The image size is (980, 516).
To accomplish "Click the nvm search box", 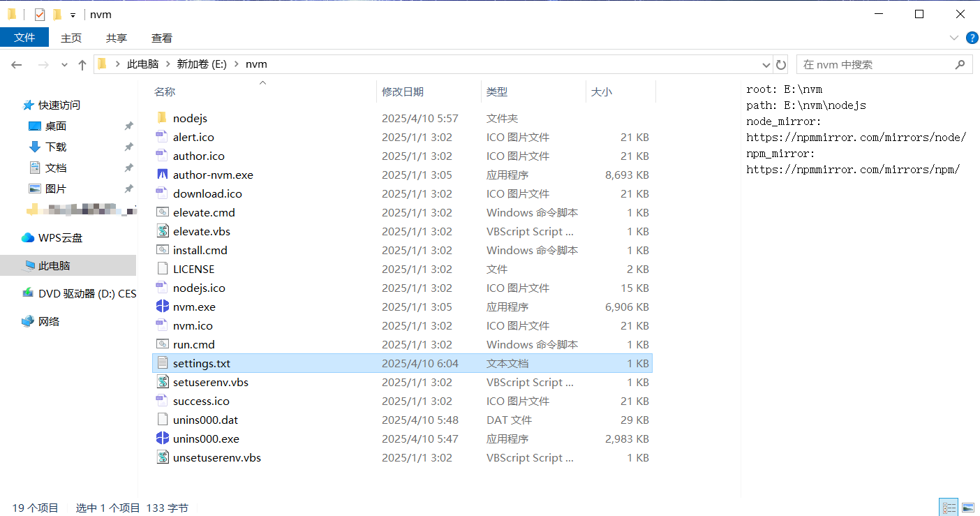I will pyautogui.click(x=876, y=65).
